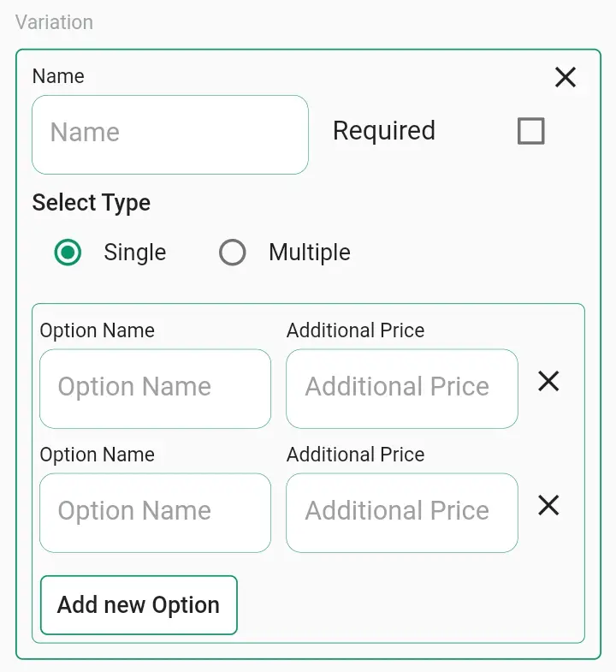Click the "Name" label above the input
Image resolution: width=616 pixels, height=672 pixels.
[x=58, y=76]
